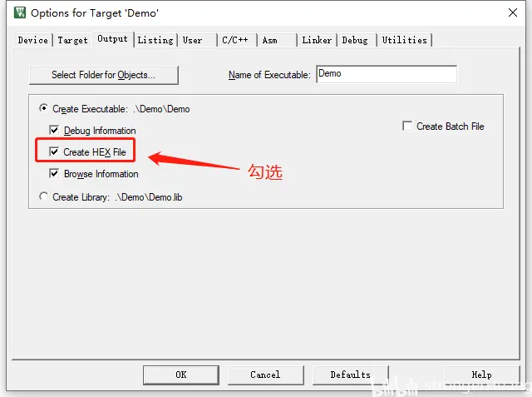Screen dimensions: 532x397
Task: Select the Listing tab
Action: (x=155, y=40)
